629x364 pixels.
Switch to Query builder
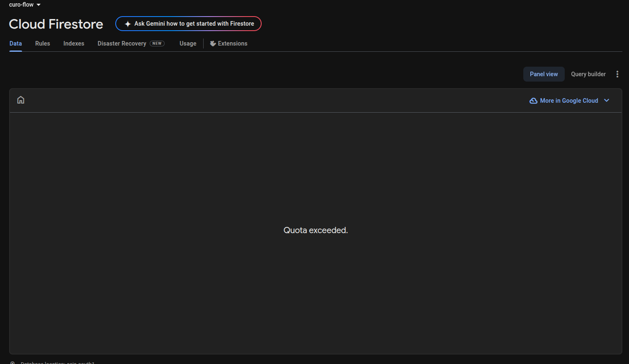[x=588, y=74]
